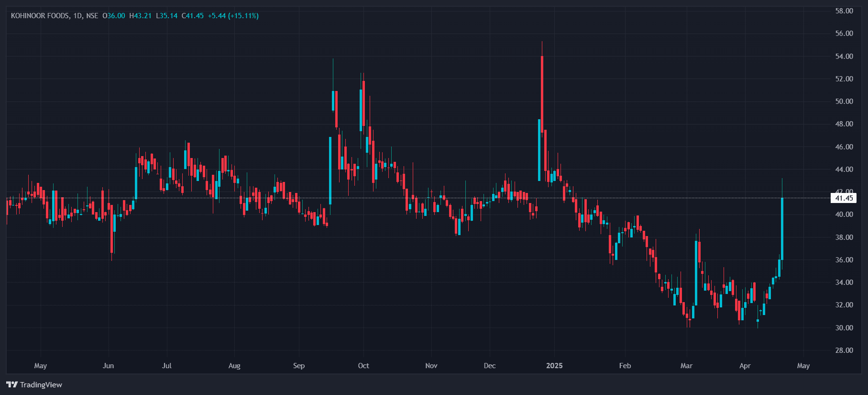Click the 52.00 price scale label
This screenshot has width=868, height=395.
844,79
